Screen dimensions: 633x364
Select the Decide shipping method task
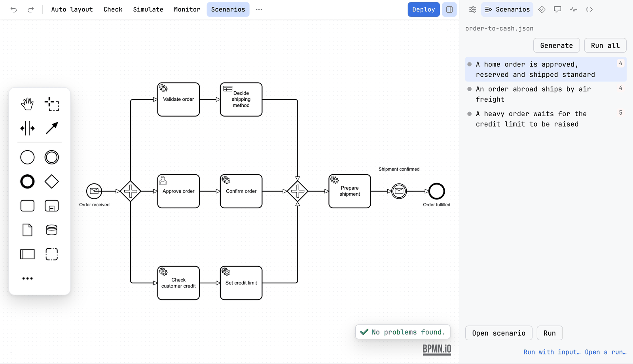[241, 100]
